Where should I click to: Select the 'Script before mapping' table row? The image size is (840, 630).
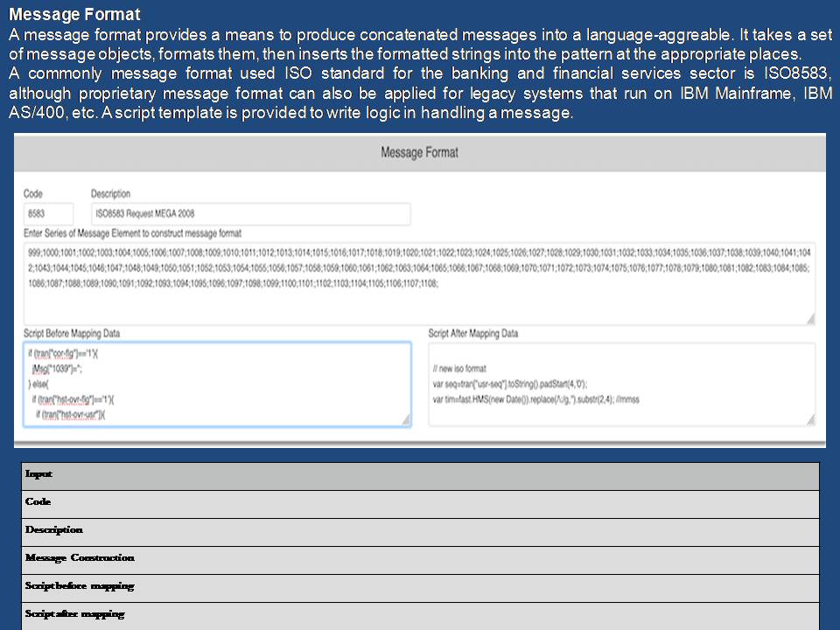tap(420, 587)
